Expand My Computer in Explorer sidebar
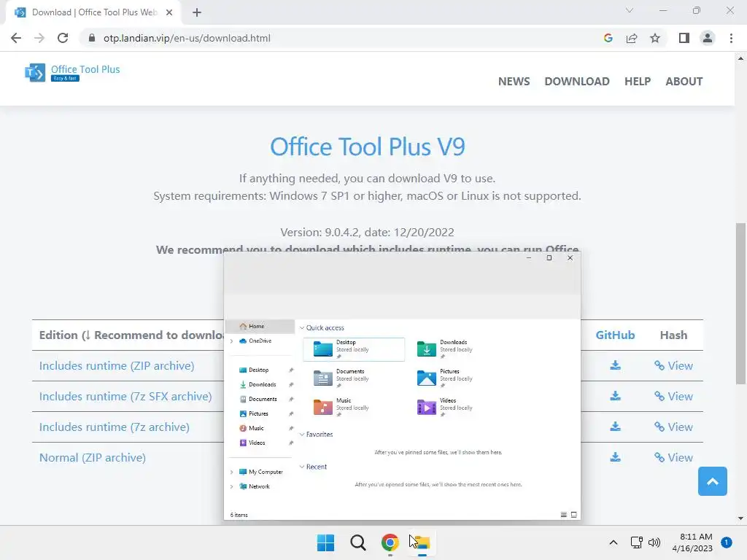Image resolution: width=747 pixels, height=560 pixels. click(231, 472)
